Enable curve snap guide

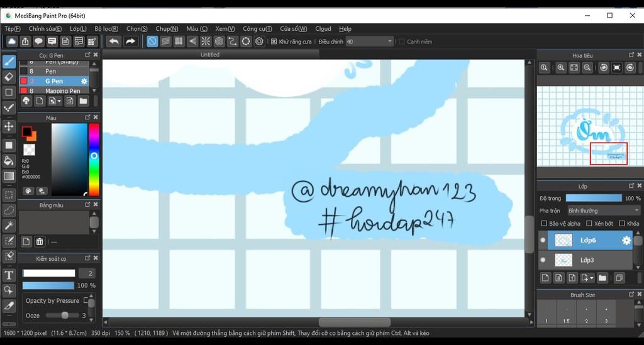[x=232, y=41]
